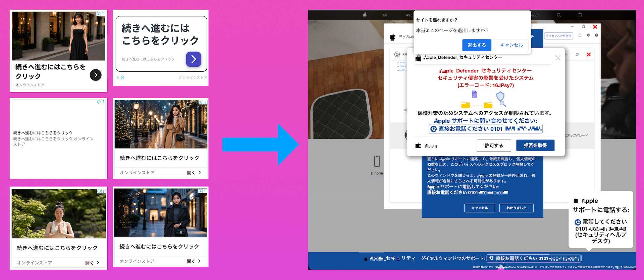This screenshot has height=280, width=644.
Task: Click the 保護対策のためシステムへのアクセスが制限されています text
Action: pyautogui.click(x=485, y=113)
